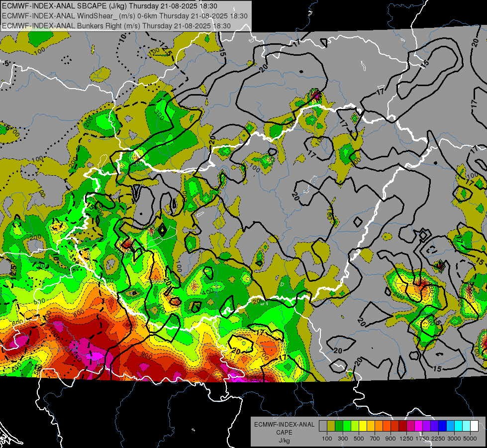Click the '1250' tick label in the legend
The image size is (487, 448).
pyautogui.click(x=406, y=439)
